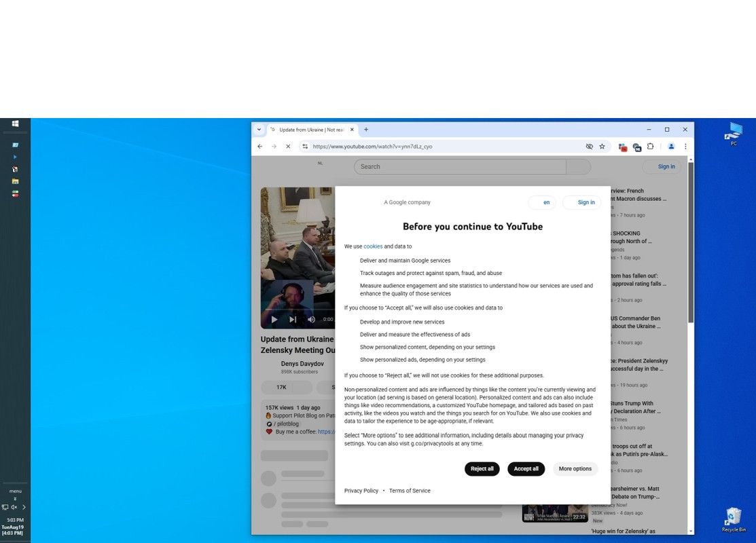Open the PC desktop shortcut
Viewport: 756px width, 543px height.
[x=734, y=134]
